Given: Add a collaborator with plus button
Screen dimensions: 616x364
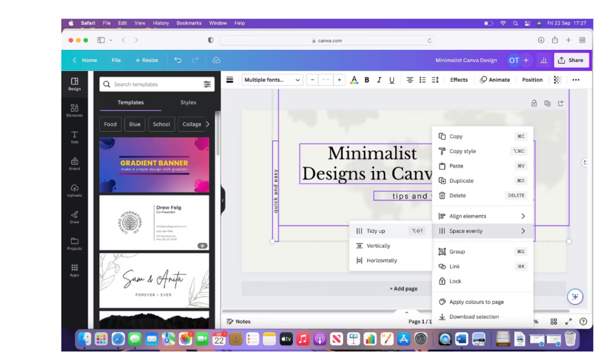Looking at the screenshot, I should [x=526, y=60].
